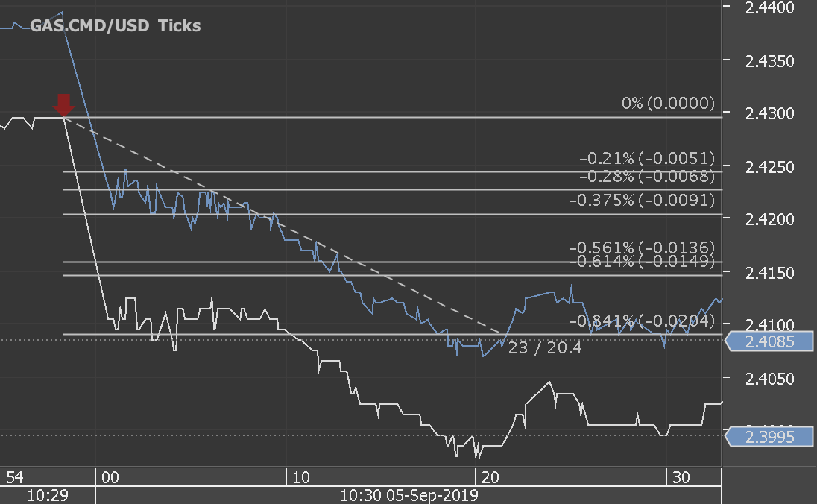Viewport: 817px width, 504px height.
Task: Click the GAS.CMD/USD Ticks title
Action: tap(115, 25)
